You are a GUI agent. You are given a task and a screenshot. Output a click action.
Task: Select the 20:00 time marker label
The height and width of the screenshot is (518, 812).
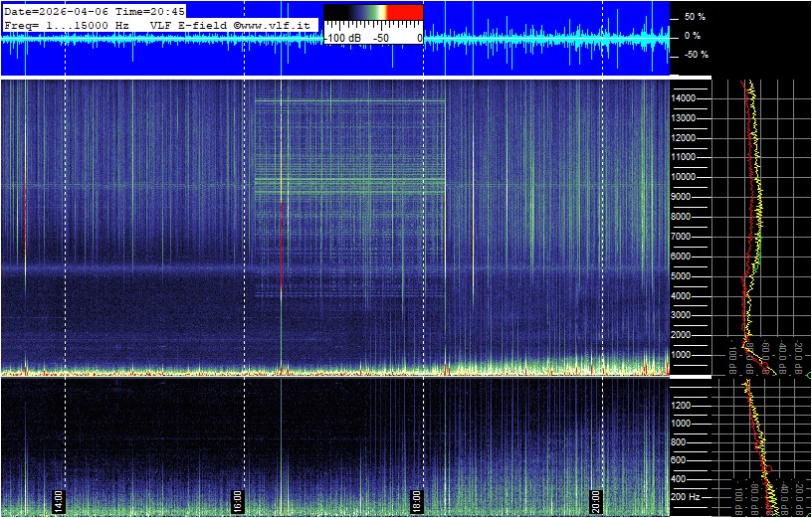[x=595, y=502]
